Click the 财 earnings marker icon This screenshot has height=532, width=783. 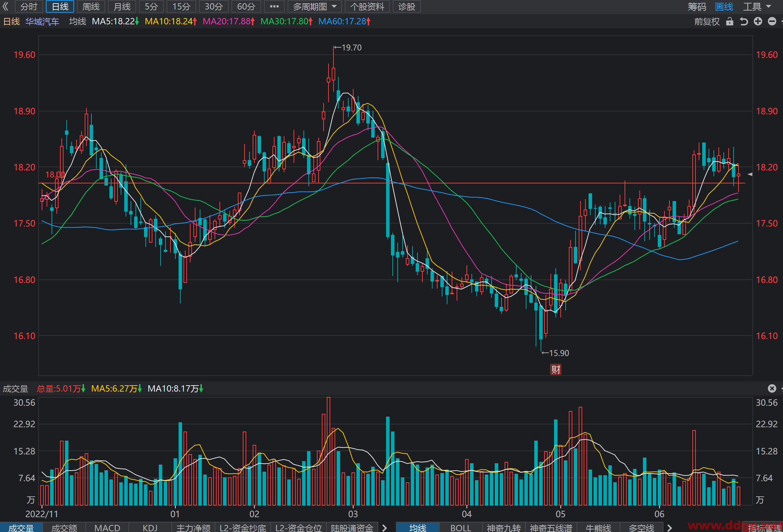(556, 369)
